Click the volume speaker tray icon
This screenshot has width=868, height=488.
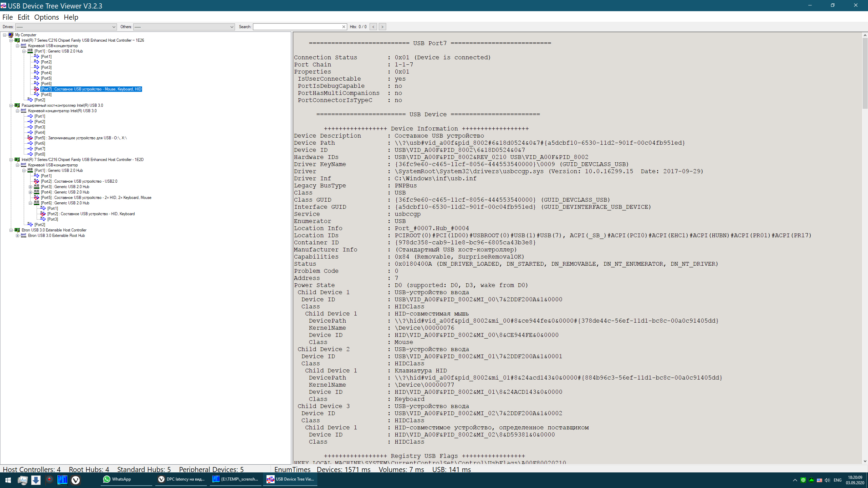(827, 480)
